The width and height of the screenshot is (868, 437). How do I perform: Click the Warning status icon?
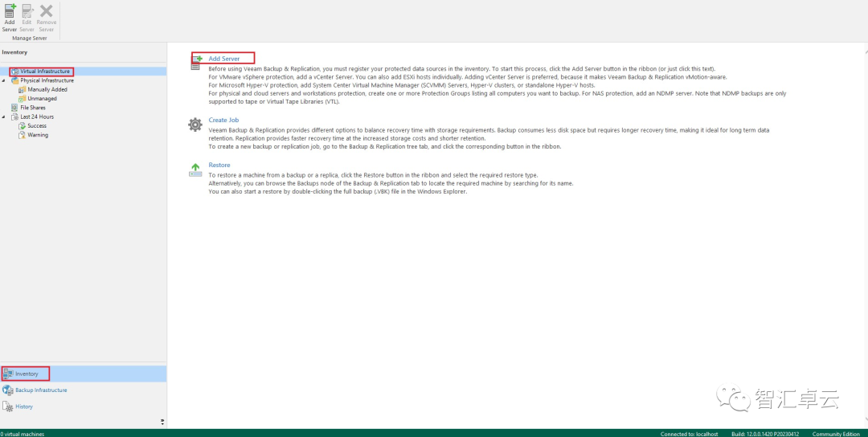click(x=23, y=135)
